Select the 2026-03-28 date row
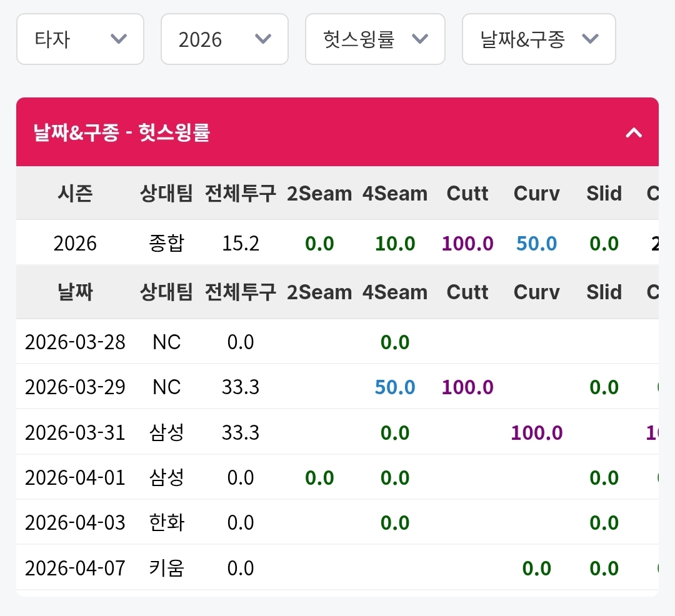 tap(75, 342)
